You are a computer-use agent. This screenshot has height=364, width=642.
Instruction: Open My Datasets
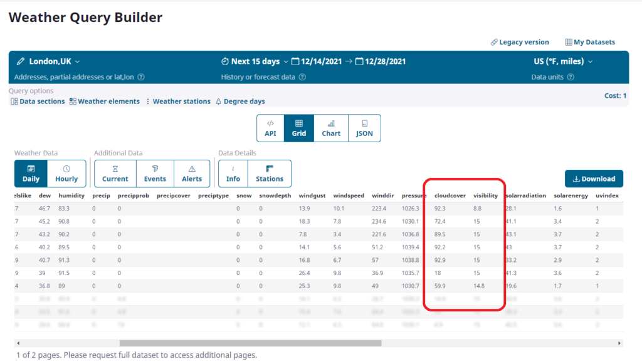point(590,42)
